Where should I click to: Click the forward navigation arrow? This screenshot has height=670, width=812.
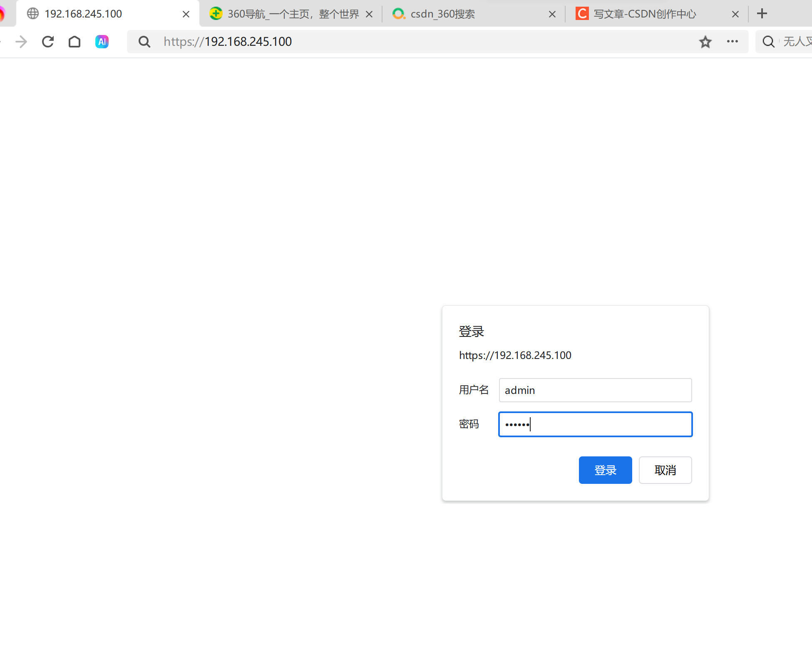tap(21, 42)
